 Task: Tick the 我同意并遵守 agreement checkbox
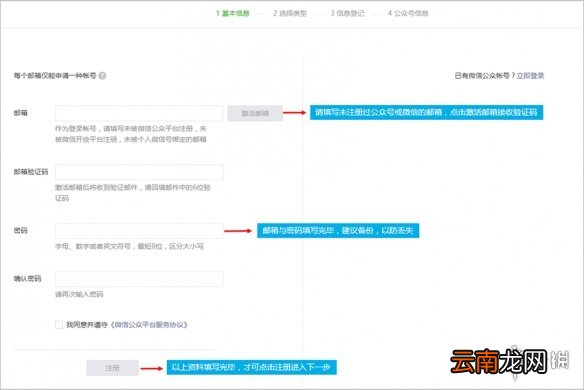59,324
